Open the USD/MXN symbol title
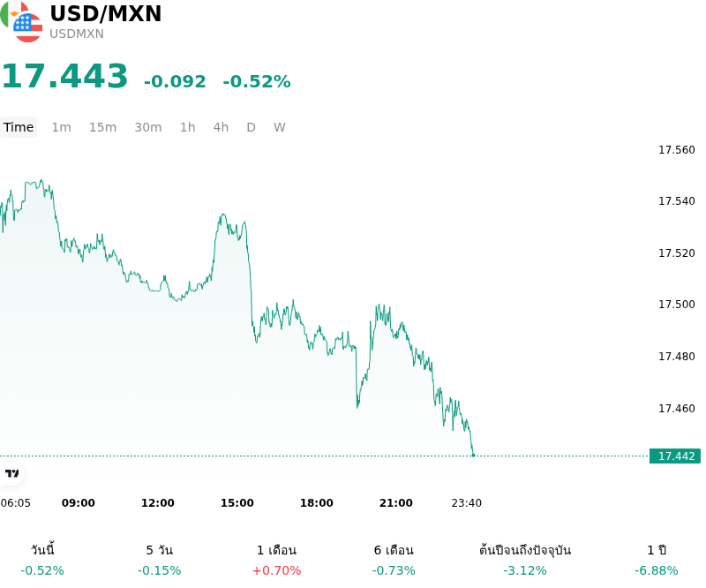This screenshot has width=706, height=588. pyautogui.click(x=105, y=13)
